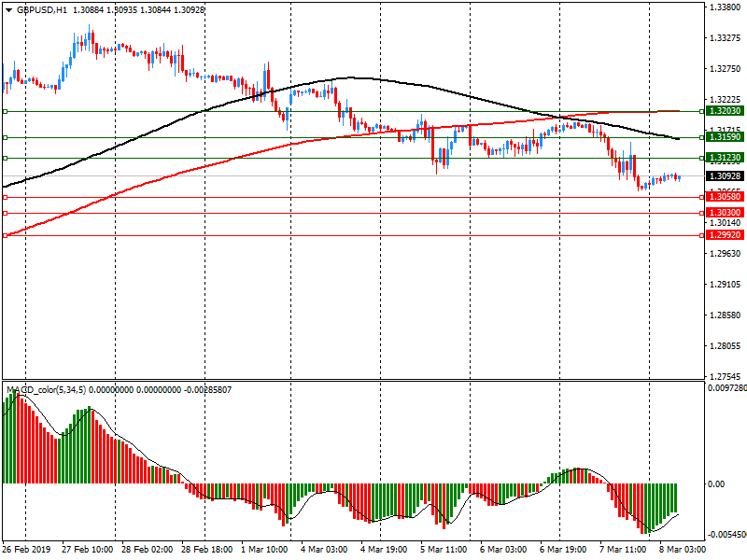This screenshot has height=560, width=747.
Task: Select the red 1.30580 price label
Action: point(725,197)
